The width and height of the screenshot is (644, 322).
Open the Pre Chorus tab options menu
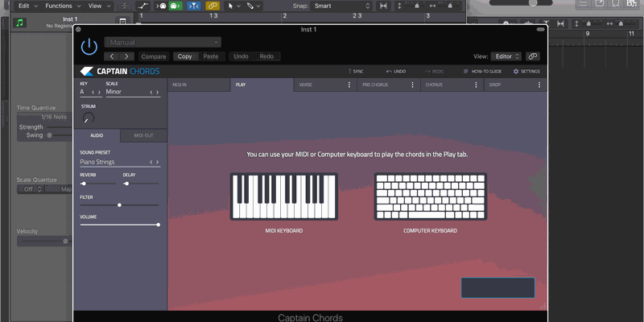click(413, 85)
